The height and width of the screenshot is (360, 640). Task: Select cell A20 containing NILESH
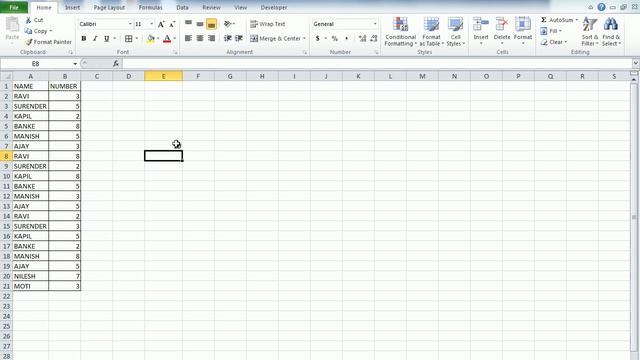point(30,276)
